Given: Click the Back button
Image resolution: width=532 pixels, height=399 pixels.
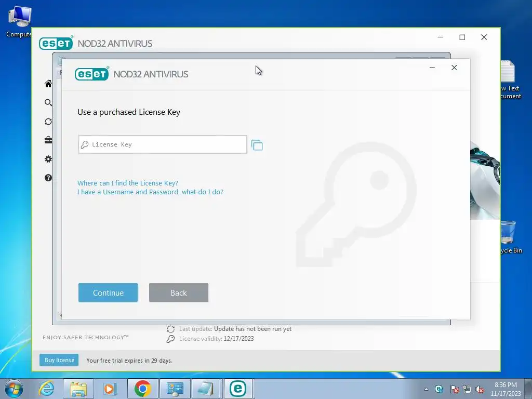Looking at the screenshot, I should tap(179, 292).
